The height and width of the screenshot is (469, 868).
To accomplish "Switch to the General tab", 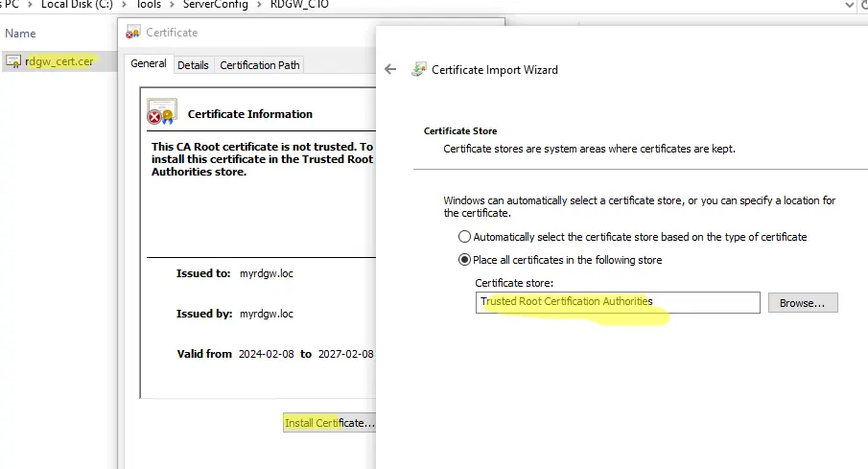I will (x=149, y=64).
